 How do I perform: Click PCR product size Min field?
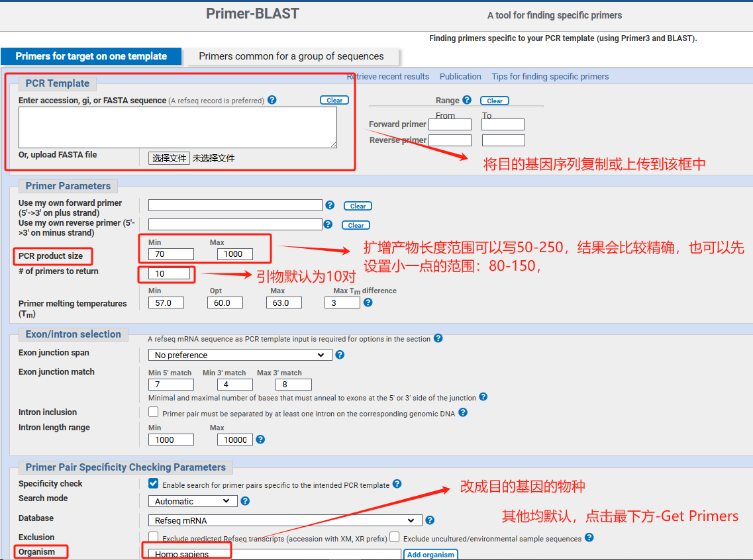click(171, 254)
